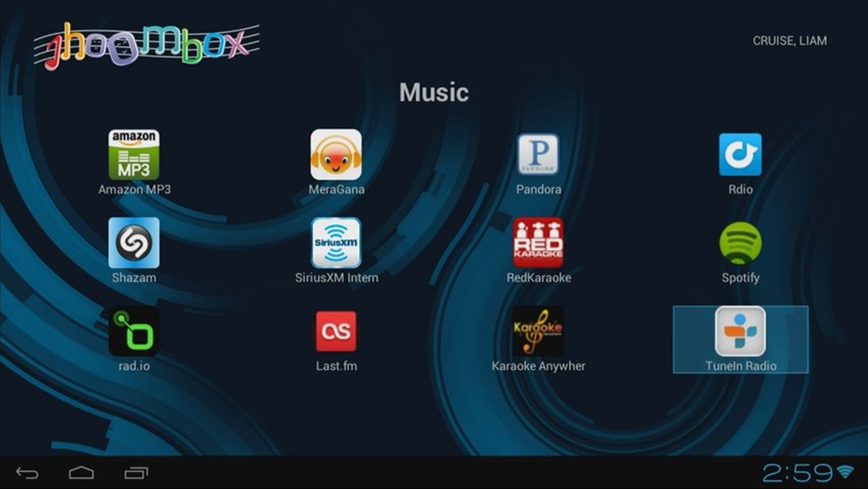Viewport: 868px width, 489px height.
Task: Launch the Spotify app icon
Action: tap(740, 243)
